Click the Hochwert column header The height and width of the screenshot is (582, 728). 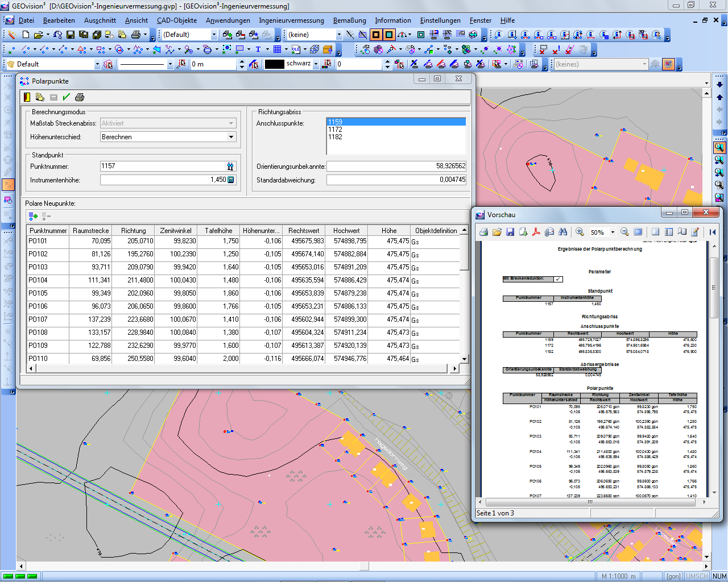tap(346, 231)
